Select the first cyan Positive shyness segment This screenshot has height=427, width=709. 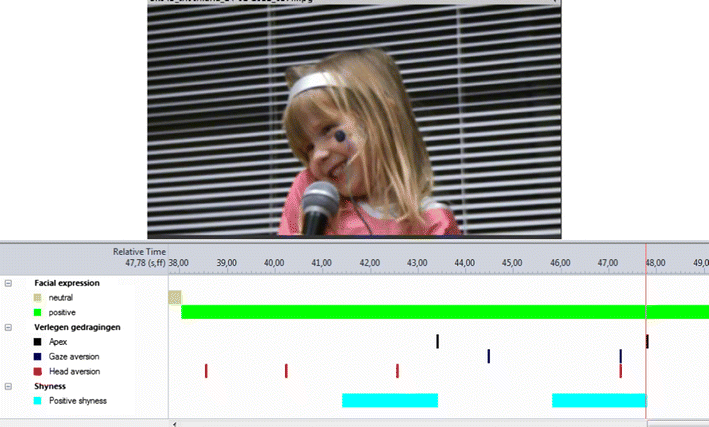[390, 400]
